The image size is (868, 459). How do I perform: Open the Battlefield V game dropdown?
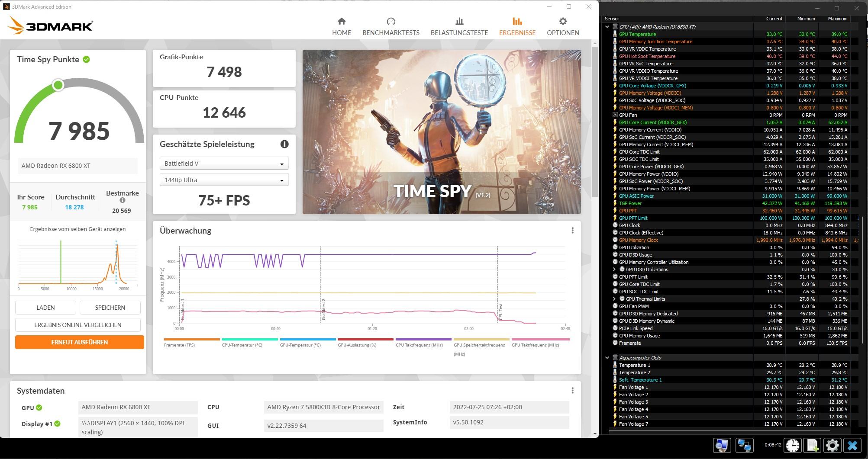click(224, 164)
